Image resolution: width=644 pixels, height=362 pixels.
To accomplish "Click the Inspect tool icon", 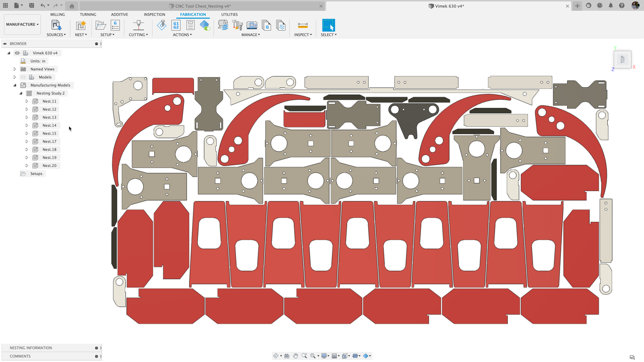I will click(x=303, y=25).
